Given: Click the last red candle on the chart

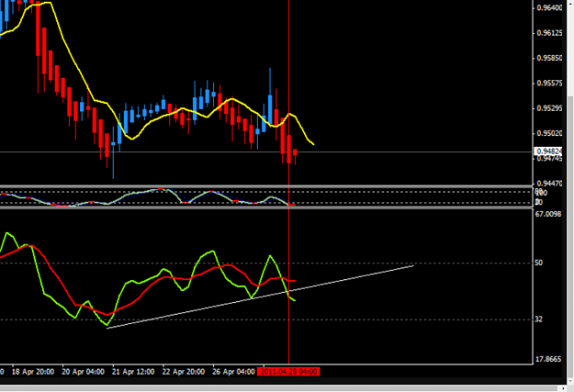Looking at the screenshot, I should click(295, 152).
